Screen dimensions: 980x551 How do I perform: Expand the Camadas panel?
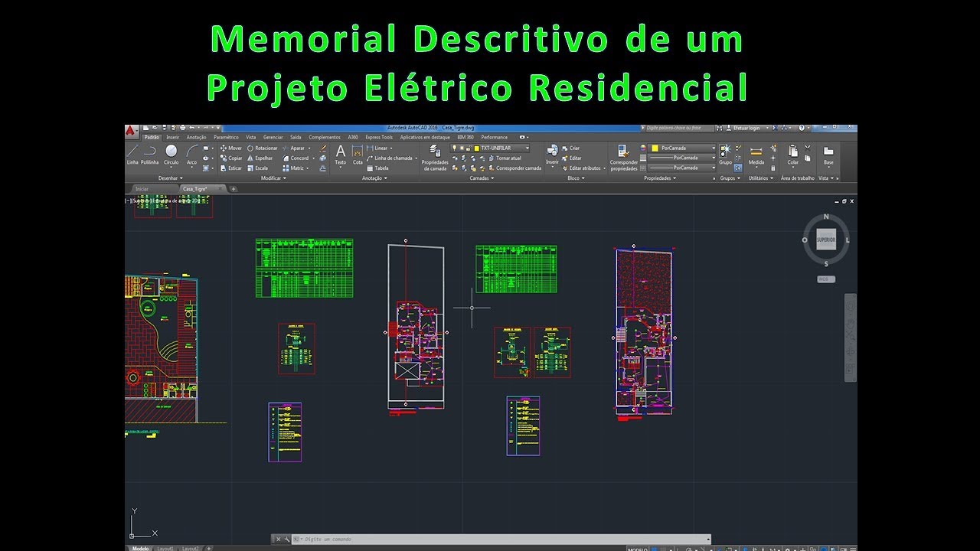tap(482, 178)
